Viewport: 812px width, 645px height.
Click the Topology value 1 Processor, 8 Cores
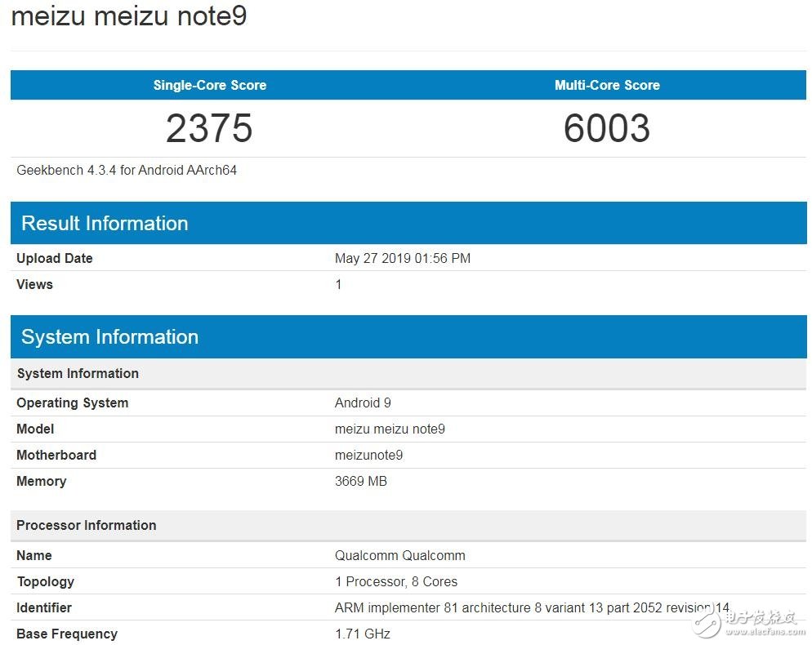coord(396,581)
